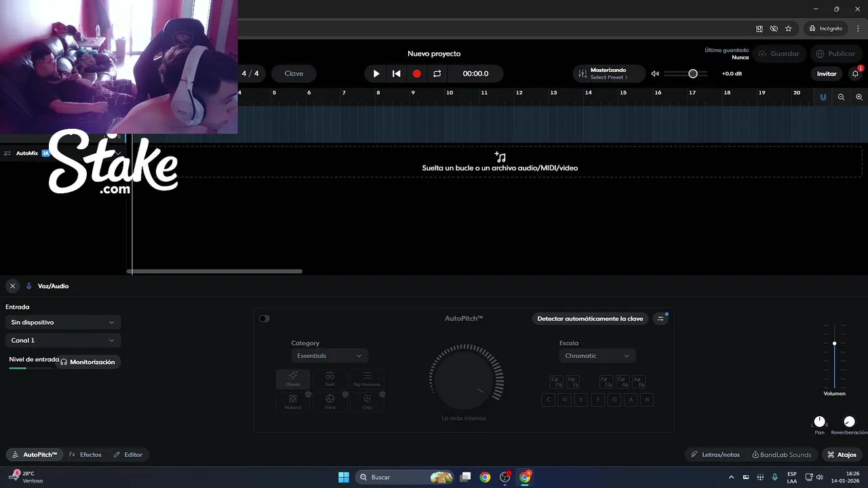
Task: Show hidden system tray icons
Action: 731,477
